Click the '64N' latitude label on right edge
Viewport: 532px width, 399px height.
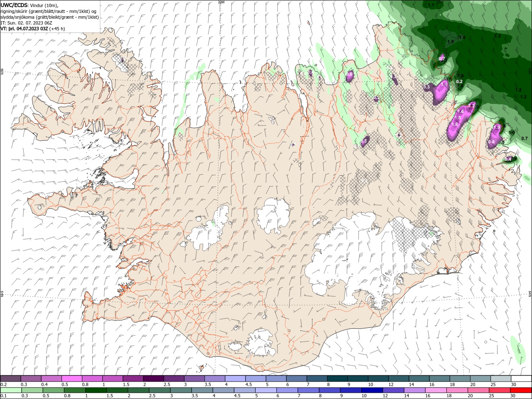point(530,293)
